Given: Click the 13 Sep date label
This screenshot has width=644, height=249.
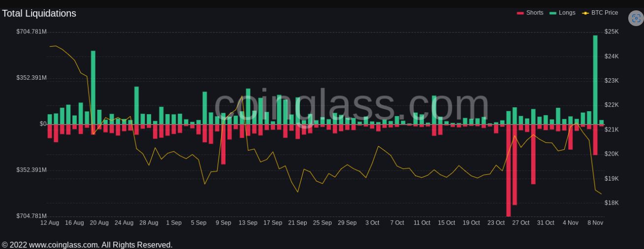Looking at the screenshot, I should click(x=248, y=223).
